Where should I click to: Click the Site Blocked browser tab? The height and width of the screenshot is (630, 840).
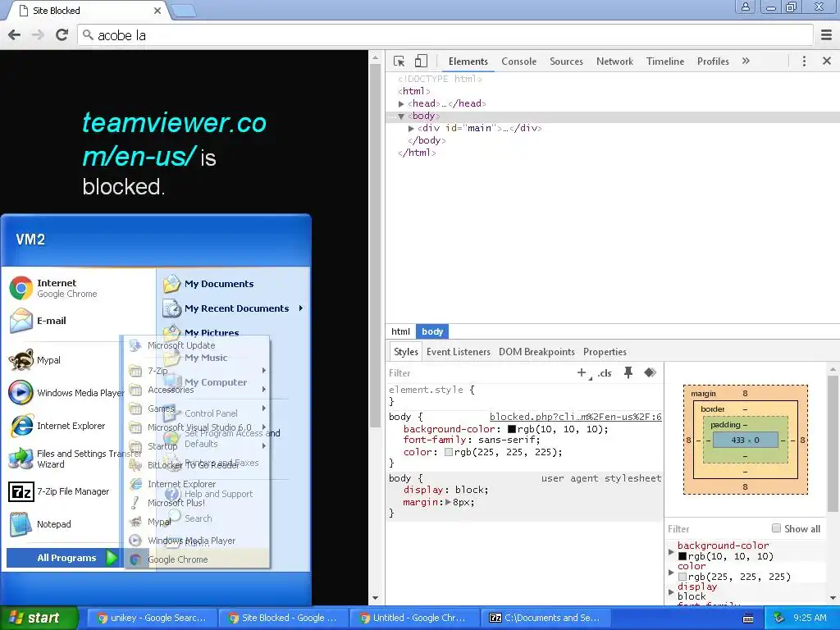[89, 11]
